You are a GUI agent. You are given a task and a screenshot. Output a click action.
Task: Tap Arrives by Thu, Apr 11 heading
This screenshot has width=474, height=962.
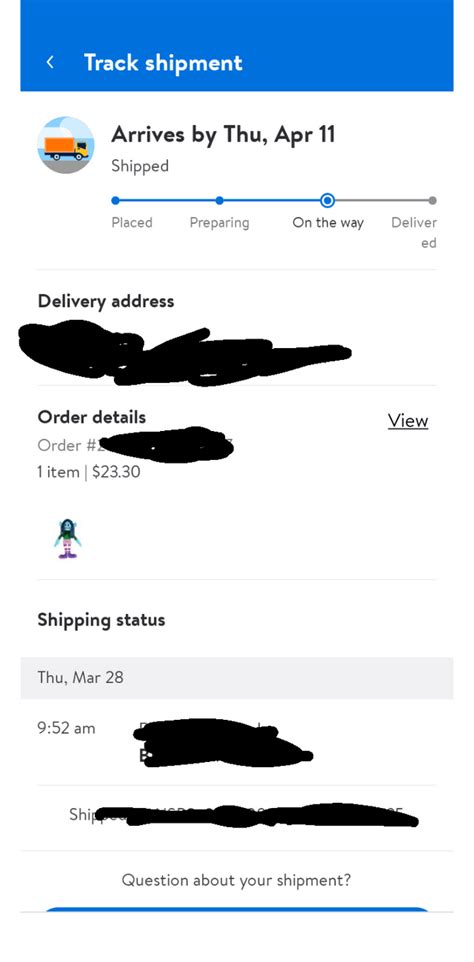223,134
